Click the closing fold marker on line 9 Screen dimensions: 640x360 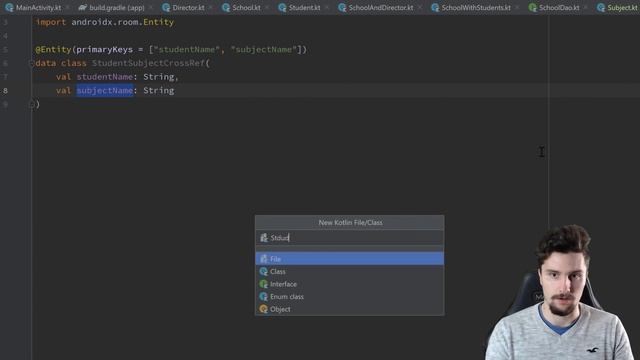(x=31, y=104)
